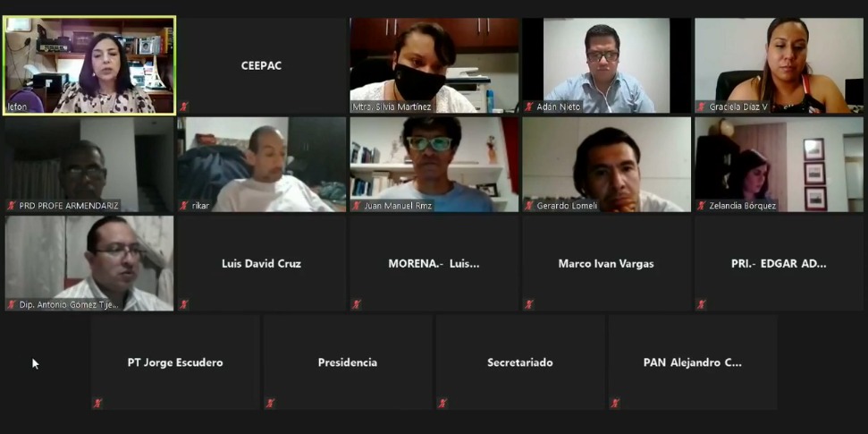Click muted mic icon on PT Jorge Escudero tile
The width and height of the screenshot is (868, 434).
coord(97,403)
